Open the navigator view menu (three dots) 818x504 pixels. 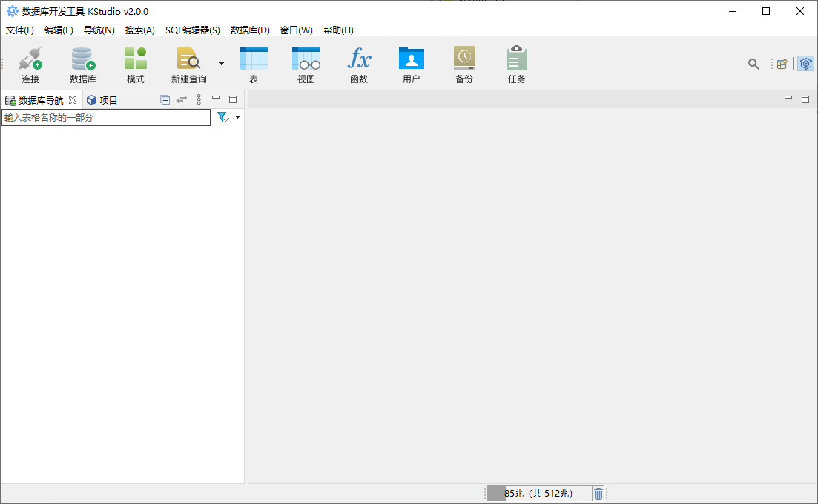(199, 100)
